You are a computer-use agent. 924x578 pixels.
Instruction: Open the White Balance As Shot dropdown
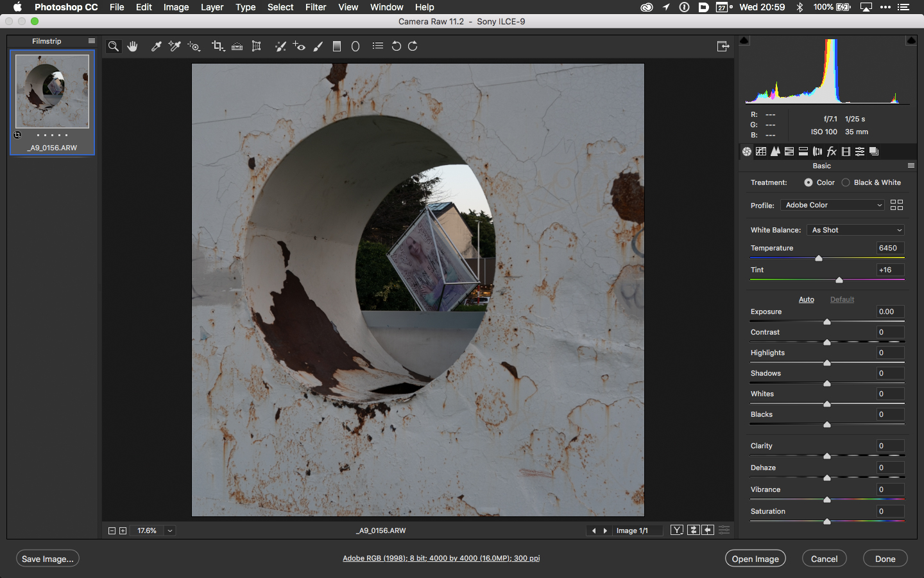click(856, 230)
